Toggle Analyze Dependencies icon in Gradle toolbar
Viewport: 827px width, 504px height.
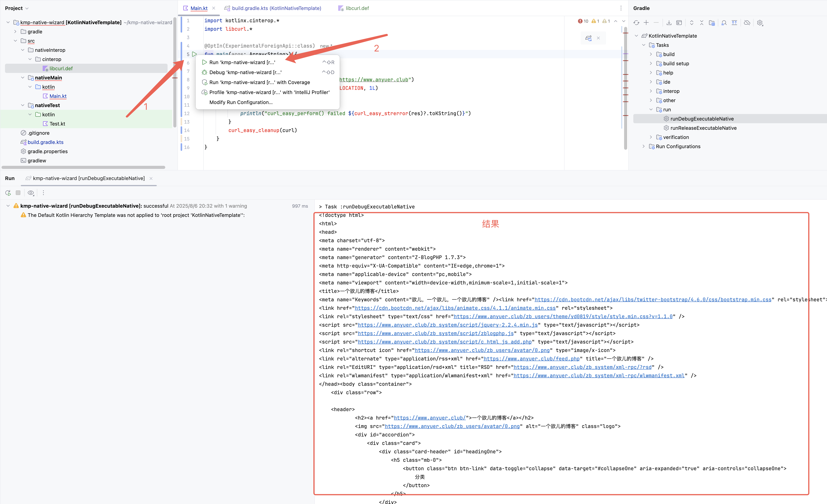point(724,23)
